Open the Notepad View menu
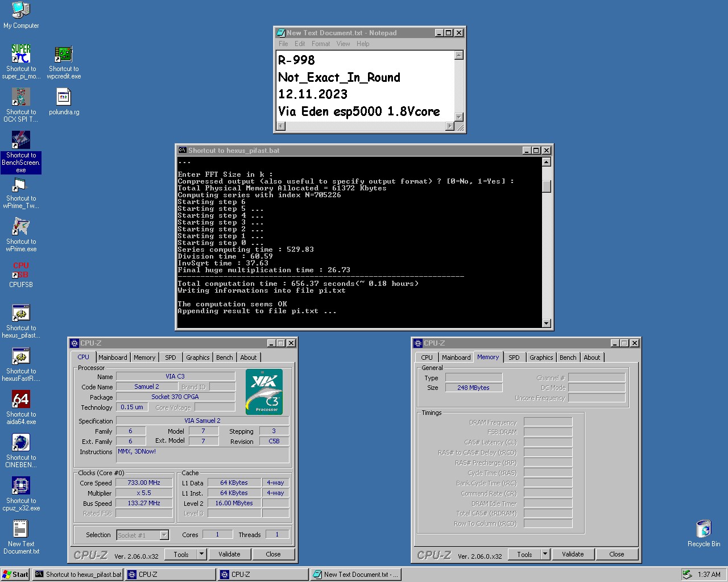 click(343, 44)
